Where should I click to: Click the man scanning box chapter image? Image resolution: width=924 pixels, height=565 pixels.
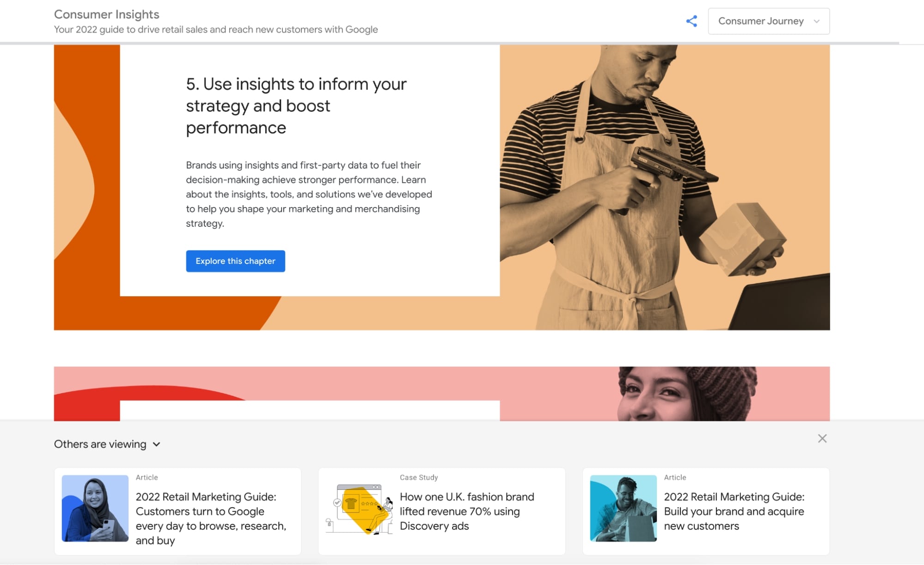tap(665, 187)
